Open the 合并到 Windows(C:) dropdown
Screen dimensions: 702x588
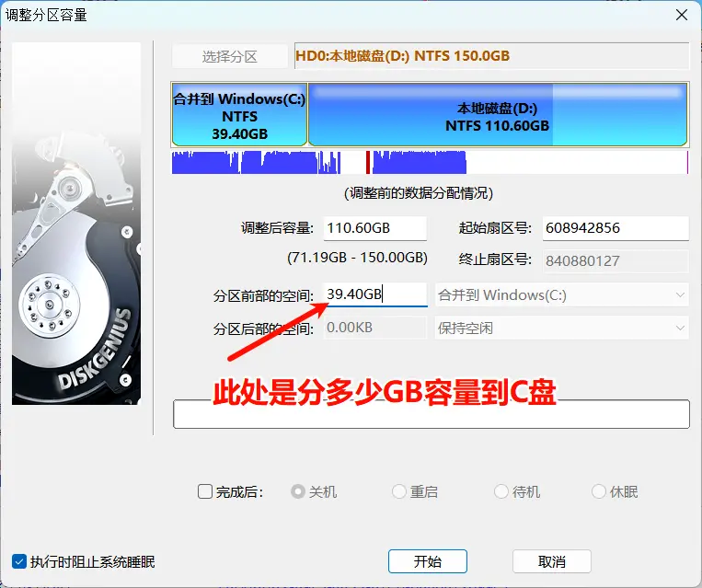tap(561, 295)
